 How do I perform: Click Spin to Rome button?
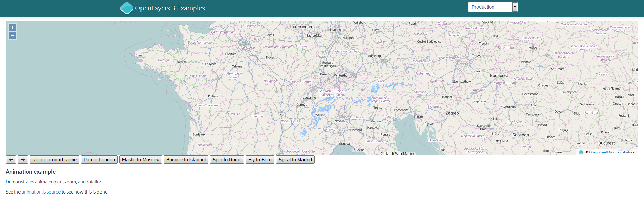[227, 160]
